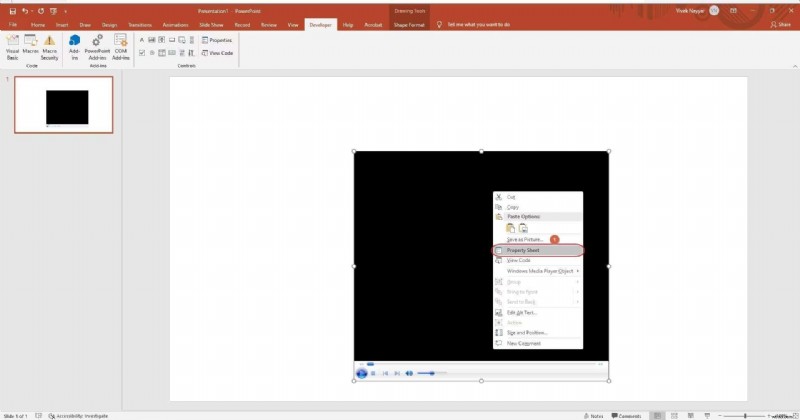Open the File tab
800x420 pixels.
click(13, 24)
